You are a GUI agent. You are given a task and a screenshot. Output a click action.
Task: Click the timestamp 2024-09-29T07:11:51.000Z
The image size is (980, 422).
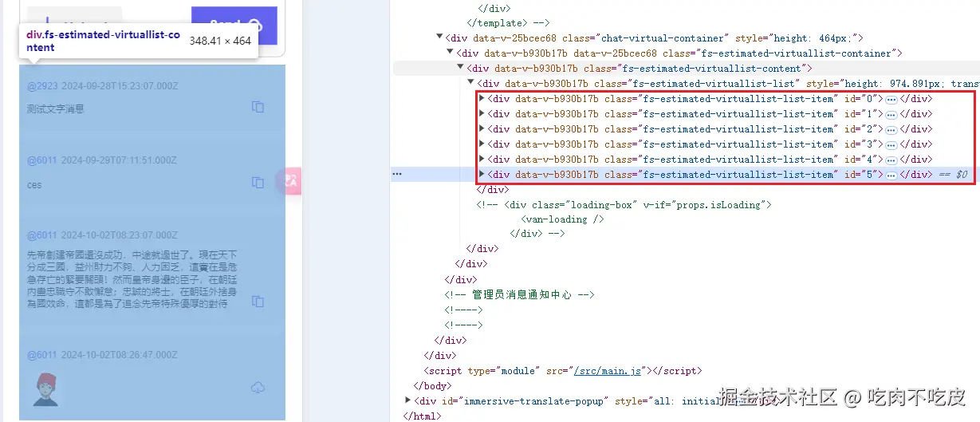[120, 160]
